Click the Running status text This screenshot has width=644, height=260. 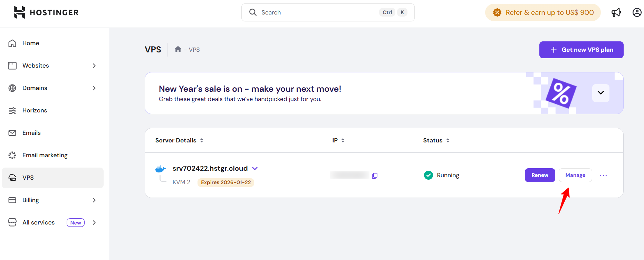click(x=448, y=175)
